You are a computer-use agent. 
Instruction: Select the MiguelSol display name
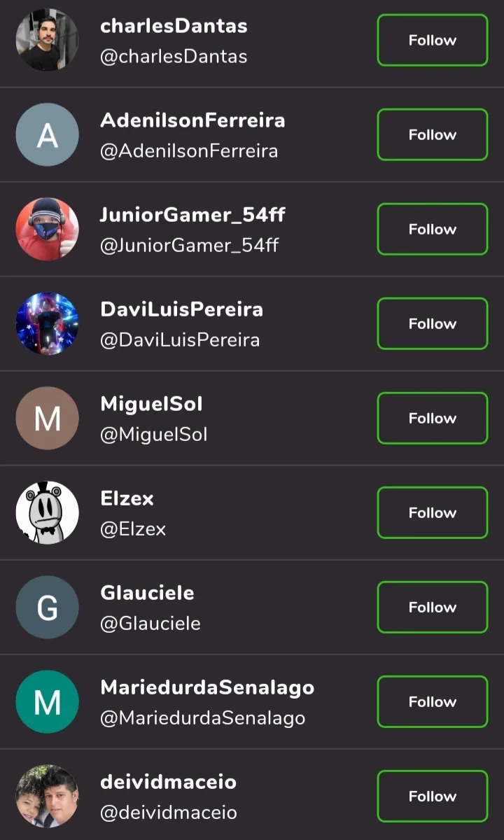click(x=151, y=404)
